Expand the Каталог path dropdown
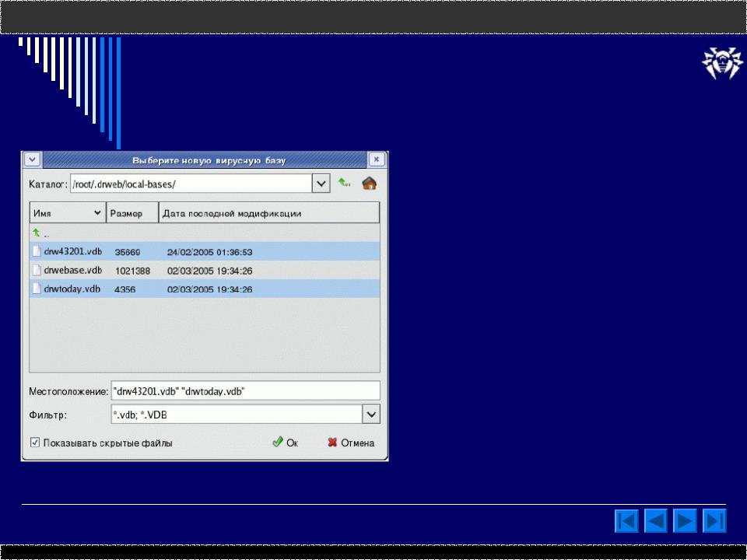 click(x=321, y=184)
